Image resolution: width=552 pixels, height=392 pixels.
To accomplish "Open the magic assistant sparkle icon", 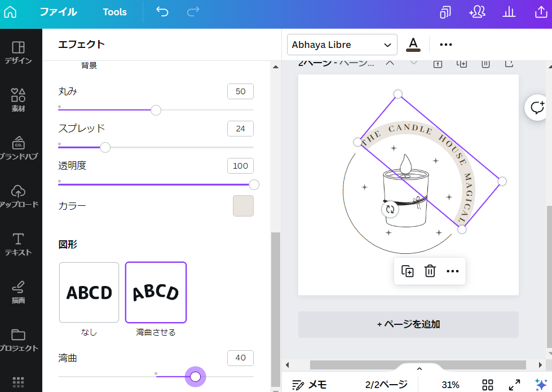I will click(x=541, y=385).
